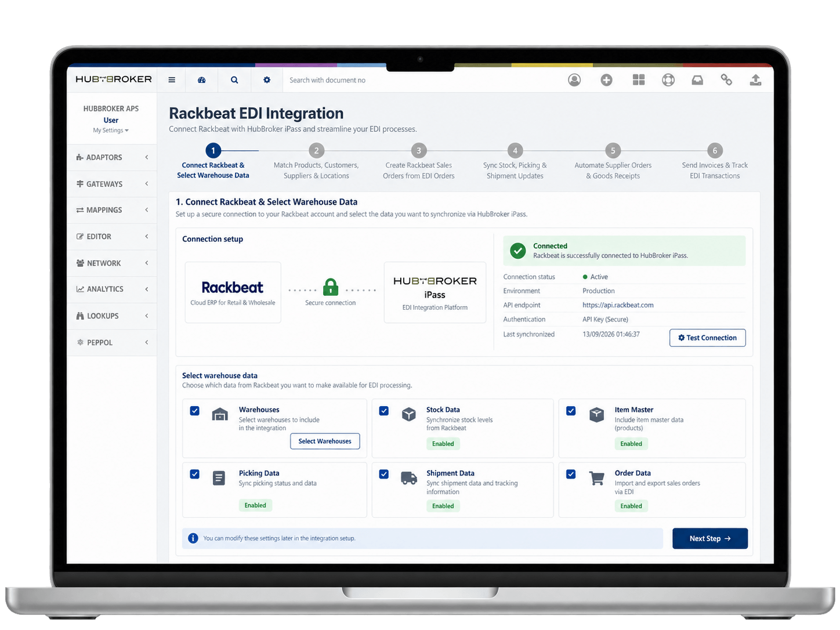
Task: Click the last synchronized timestamp 13/09/2026
Action: point(611,334)
